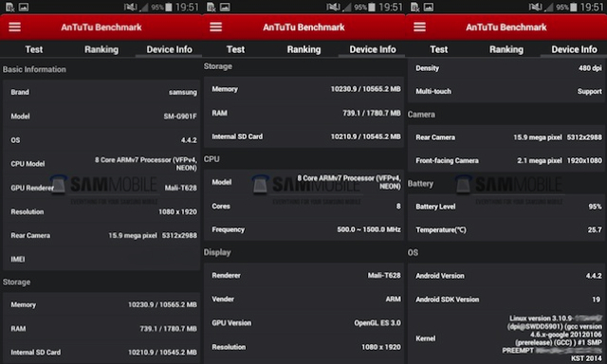
Task: Tap the Frequency row showing 500.0 ~ 1500.0 MHz
Action: coord(303,229)
